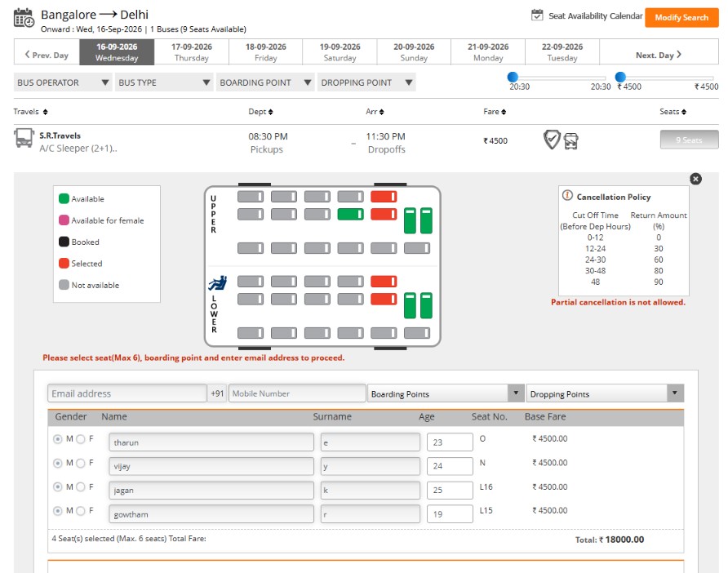Switch to the 17-09-2026 Thursday tab
728x573 pixels.
[191, 52]
